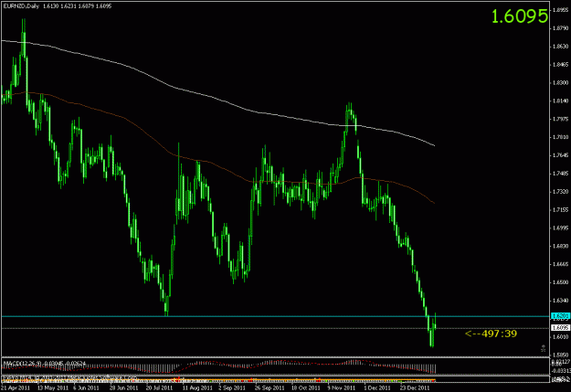The image size is (571, 392).
Task: Click the 1.6665 price scale label
Action: click(561, 264)
